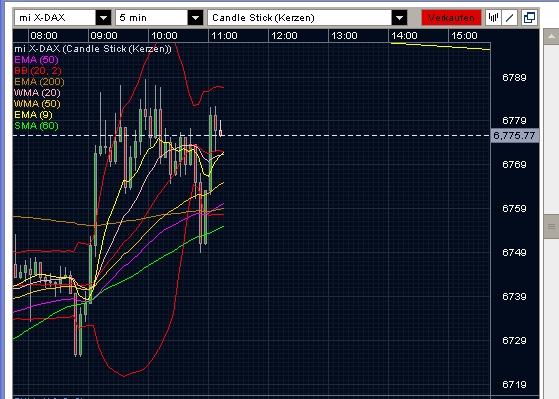559x399 pixels.
Task: Click the current price tag 6,775.77
Action: pos(514,135)
